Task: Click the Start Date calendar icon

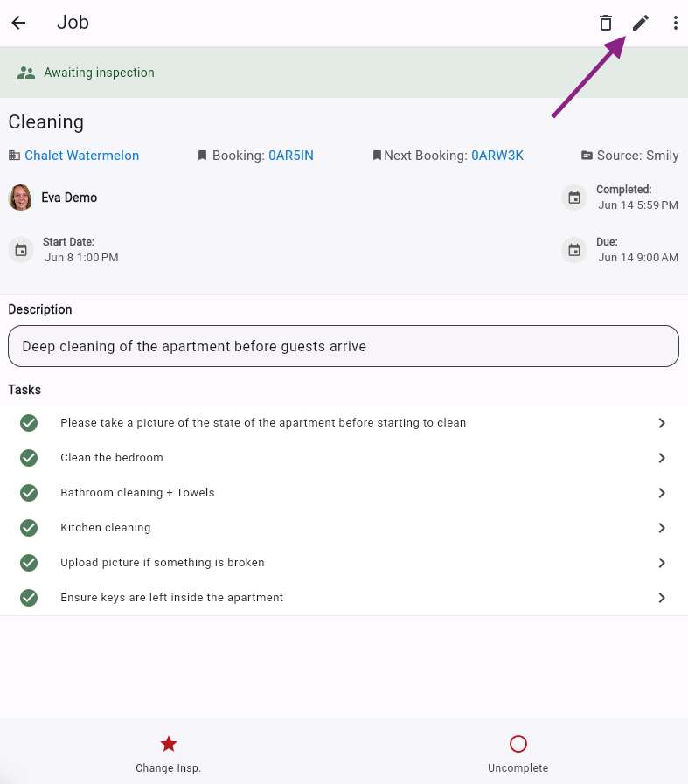Action: [21, 250]
